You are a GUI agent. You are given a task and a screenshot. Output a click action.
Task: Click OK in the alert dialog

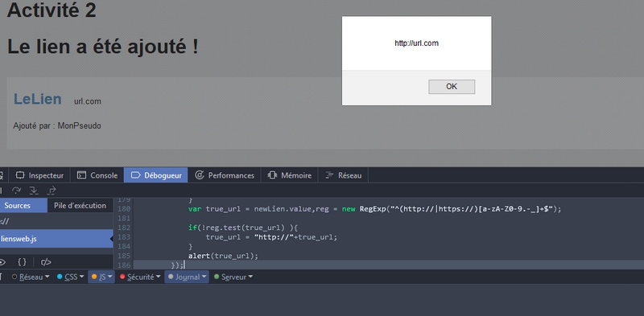pyautogui.click(x=452, y=87)
